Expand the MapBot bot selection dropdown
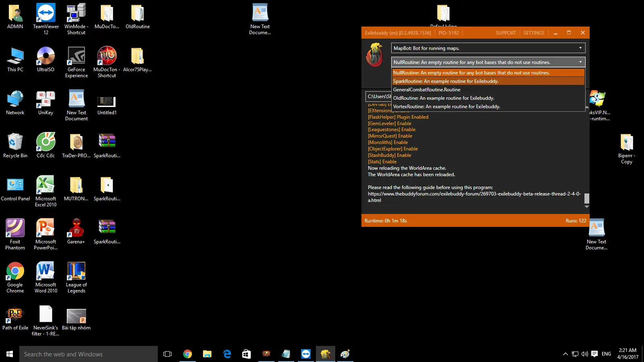This screenshot has height=362, width=644. coord(580,48)
